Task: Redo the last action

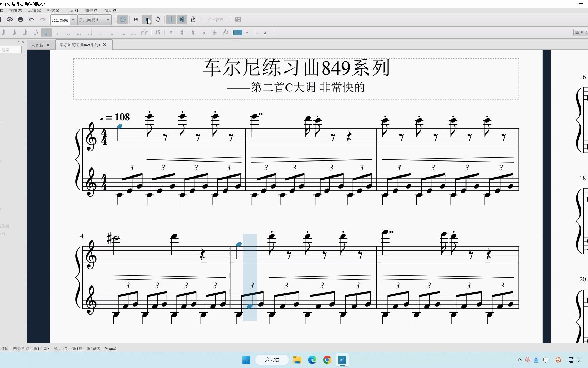Action: [x=42, y=19]
